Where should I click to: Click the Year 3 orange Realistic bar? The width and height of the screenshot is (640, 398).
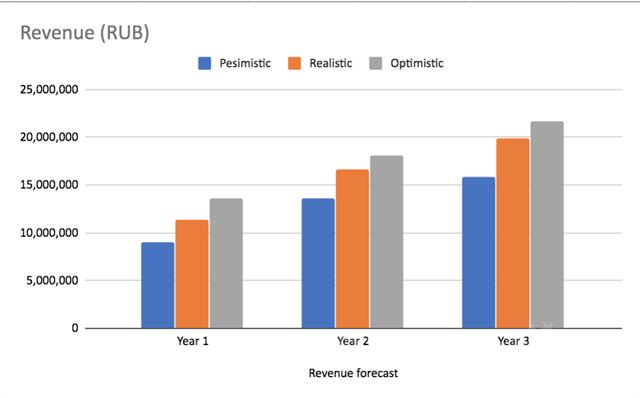point(513,233)
